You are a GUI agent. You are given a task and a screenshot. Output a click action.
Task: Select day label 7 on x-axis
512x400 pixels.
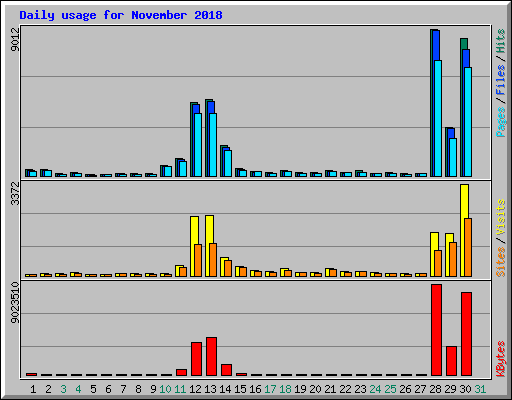click(123, 389)
